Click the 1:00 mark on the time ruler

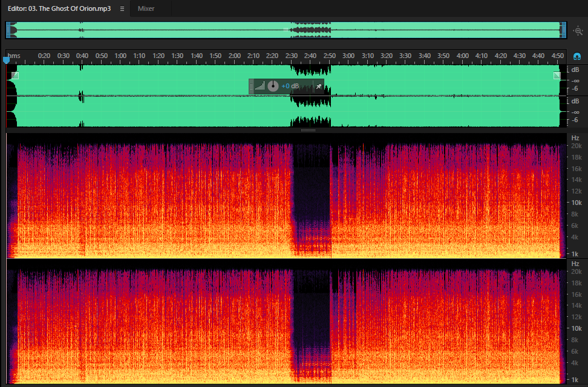120,56
